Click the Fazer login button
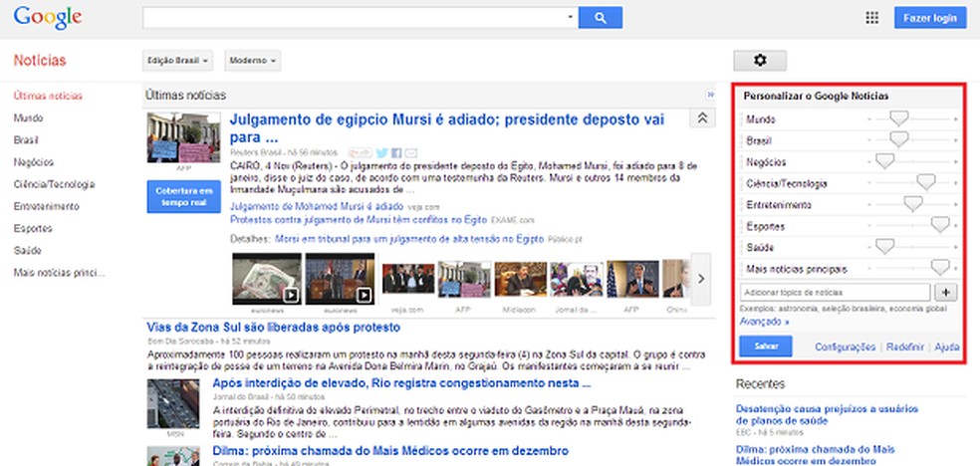 [930, 18]
